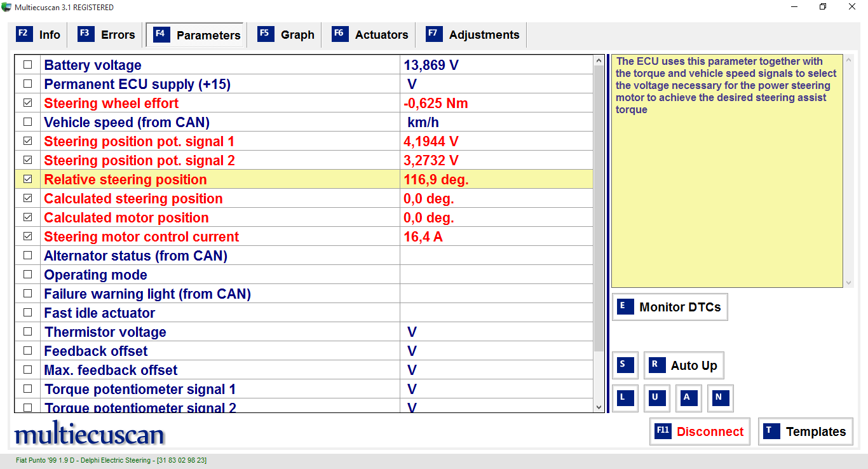The image size is (868, 469).
Task: Tick the Vehicle speed (from CAN) checkbox
Action: pyautogui.click(x=27, y=122)
